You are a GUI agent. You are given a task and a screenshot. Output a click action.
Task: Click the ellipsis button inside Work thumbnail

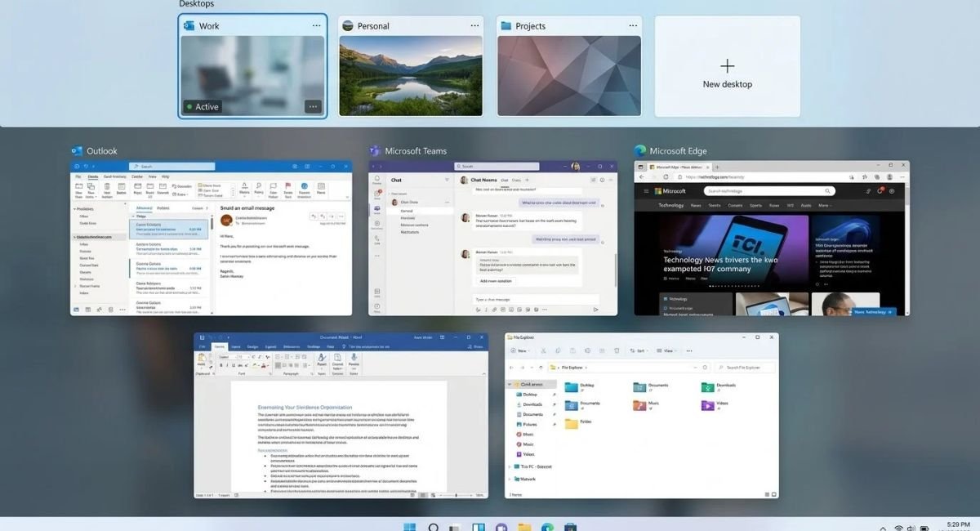pyautogui.click(x=313, y=106)
